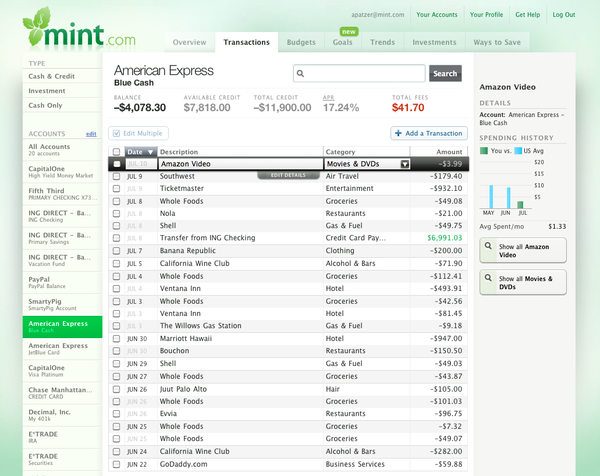Check the Ticketmaster transaction checkbox
This screenshot has width=600, height=476.
pos(117,189)
